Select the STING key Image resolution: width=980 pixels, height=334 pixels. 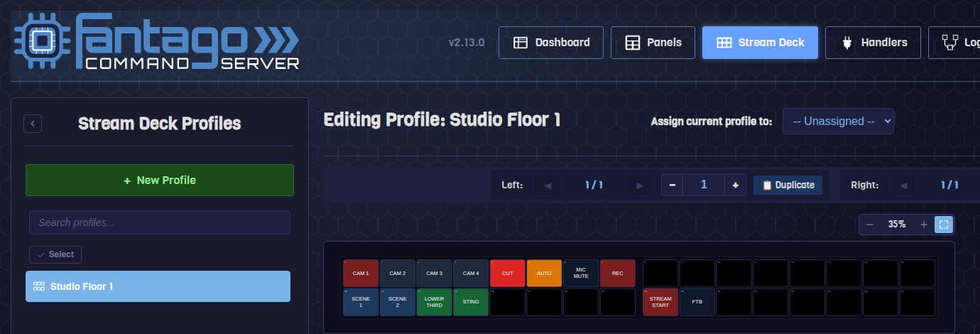tap(471, 302)
